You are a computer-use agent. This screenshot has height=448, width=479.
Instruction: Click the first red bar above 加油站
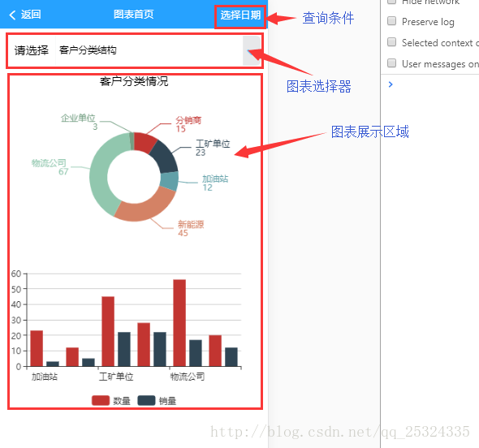pyautogui.click(x=37, y=348)
